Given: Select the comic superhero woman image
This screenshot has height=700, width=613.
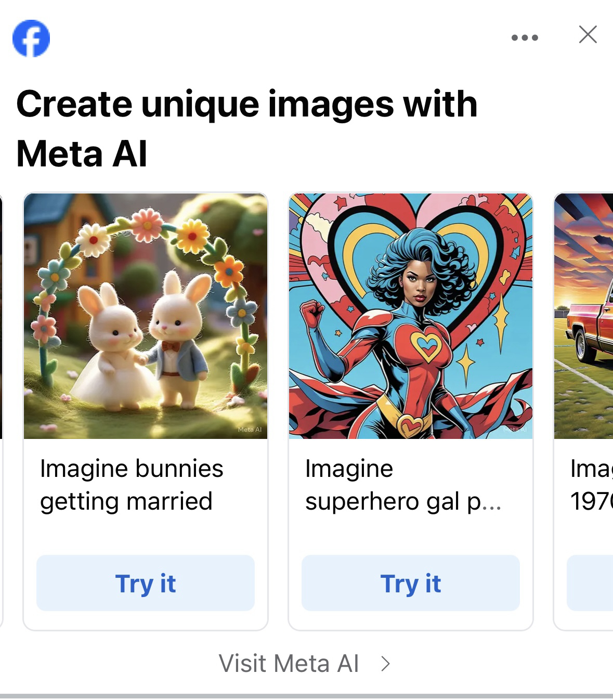Looking at the screenshot, I should pos(411,316).
